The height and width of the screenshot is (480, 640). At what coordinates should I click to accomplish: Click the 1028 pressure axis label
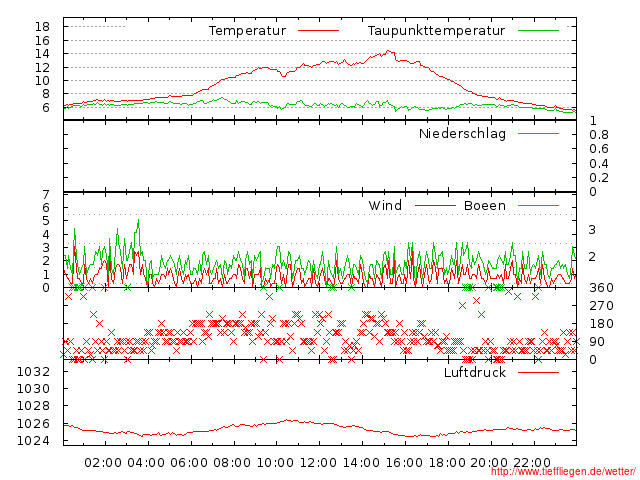click(x=33, y=406)
